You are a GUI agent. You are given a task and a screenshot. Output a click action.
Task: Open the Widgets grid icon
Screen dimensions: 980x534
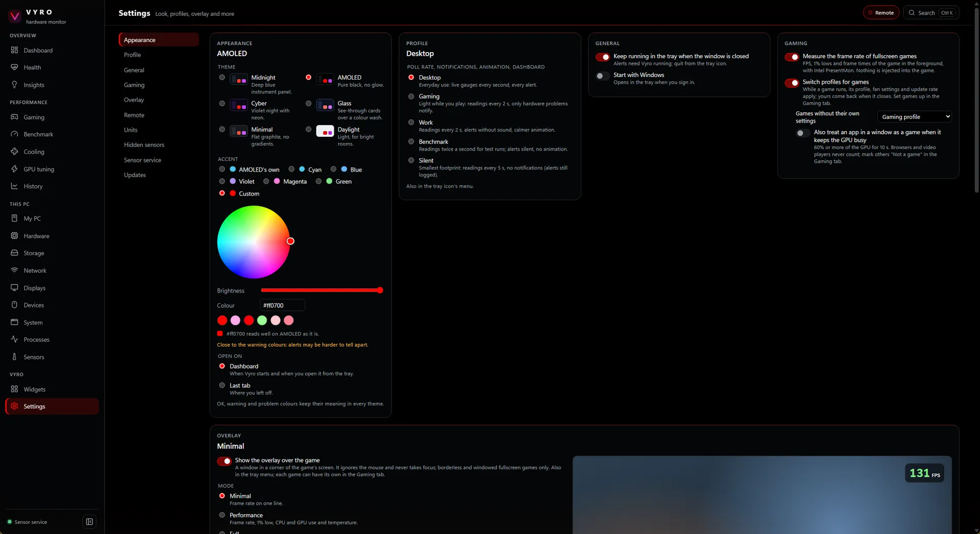14,389
